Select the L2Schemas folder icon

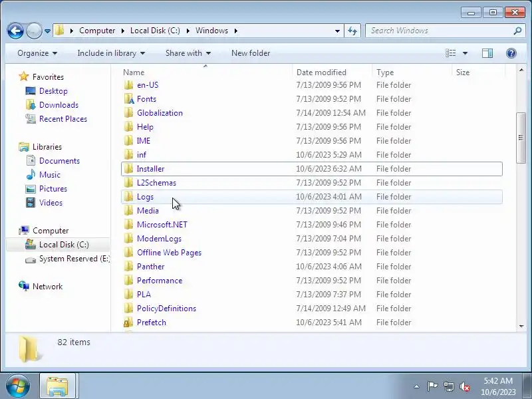[128, 182]
